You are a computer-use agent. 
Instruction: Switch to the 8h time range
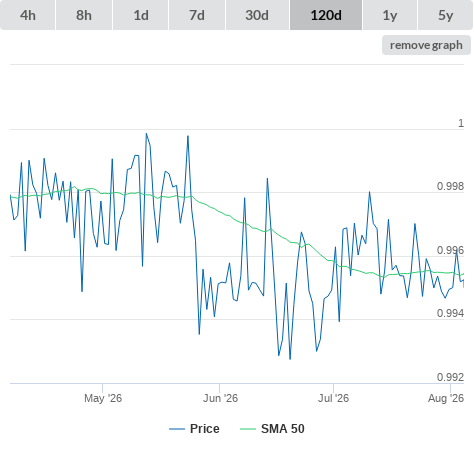click(84, 15)
